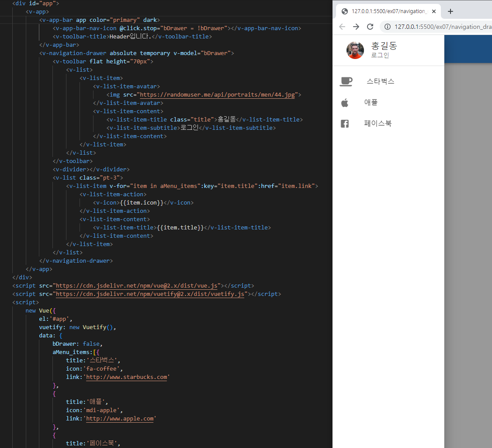Screen dimensions: 492x448
Task: Click the '{{item.icon}}' v-icon code line
Action: point(143,203)
